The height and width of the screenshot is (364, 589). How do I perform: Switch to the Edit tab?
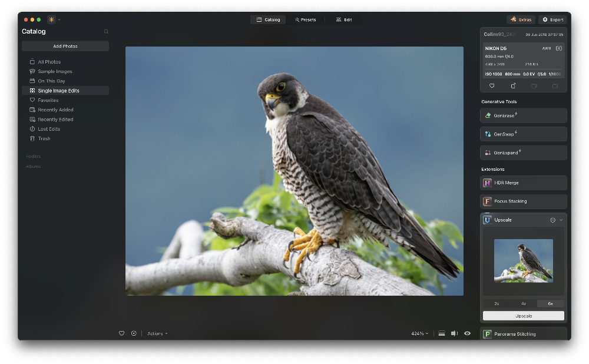(344, 19)
